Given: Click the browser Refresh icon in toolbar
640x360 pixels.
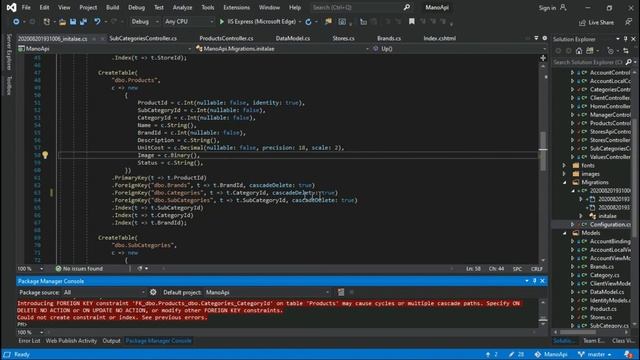Looking at the screenshot, I should [308, 22].
